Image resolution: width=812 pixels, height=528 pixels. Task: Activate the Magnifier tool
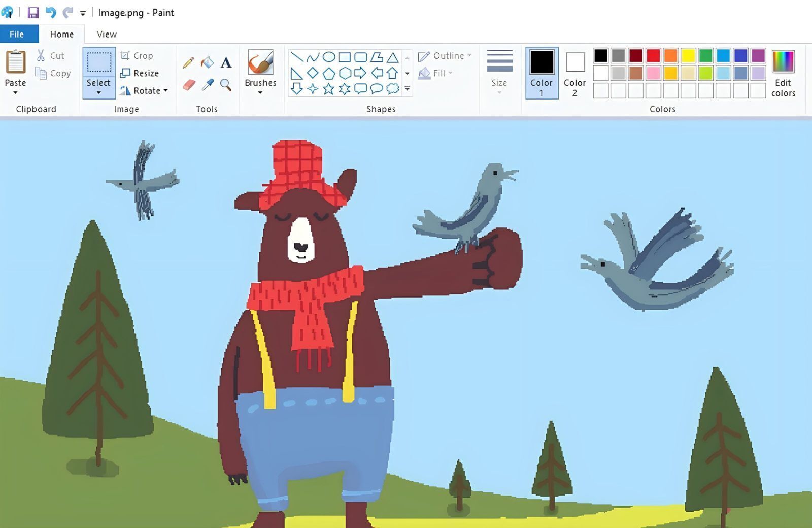tap(226, 85)
